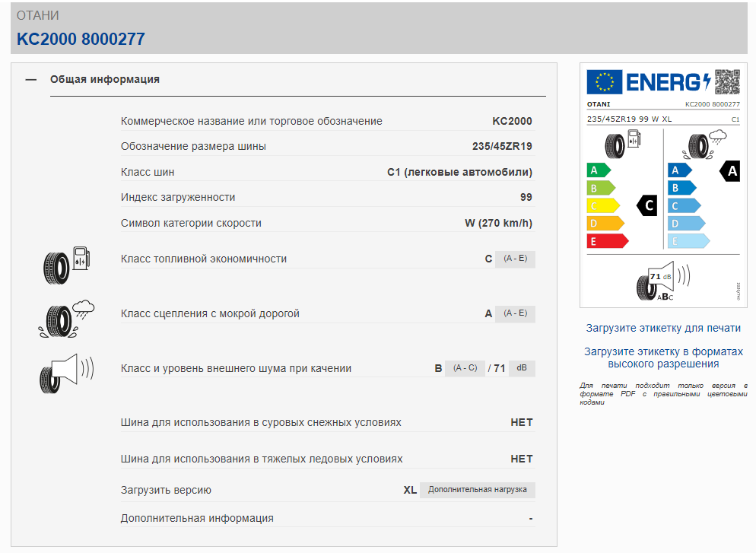Click Коммерческое название или торговое обозначение label
Viewport: 756px width, 553px height.
click(x=251, y=121)
